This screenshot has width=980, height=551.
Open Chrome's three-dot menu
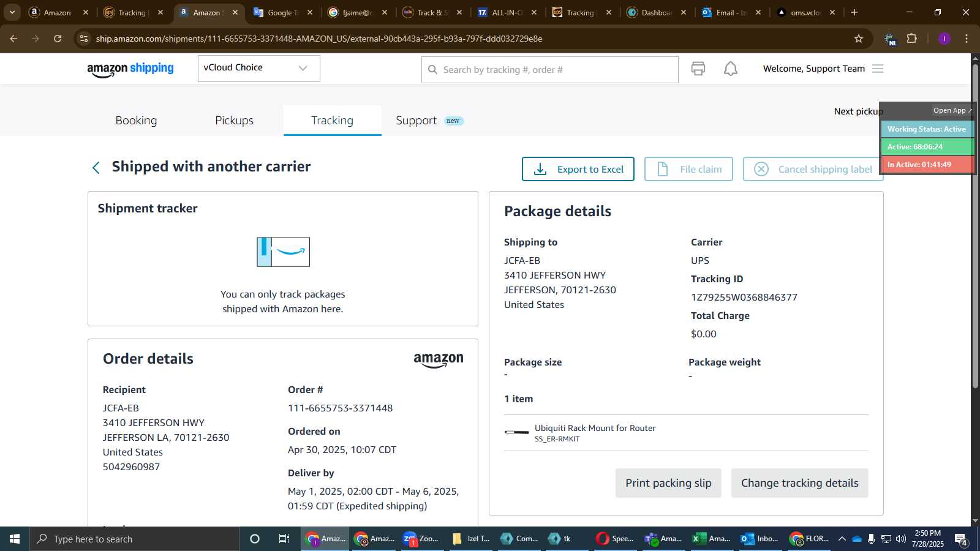click(967, 39)
